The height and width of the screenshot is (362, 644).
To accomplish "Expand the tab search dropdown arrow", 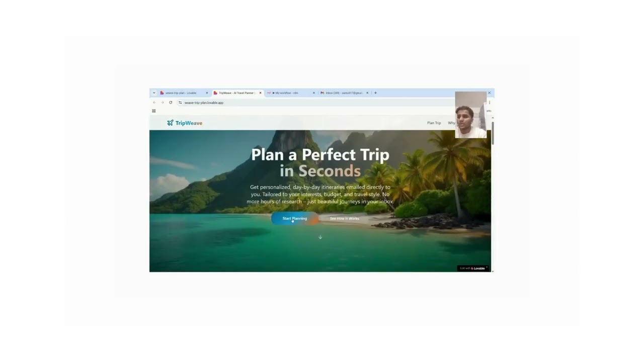I will 154,93.
